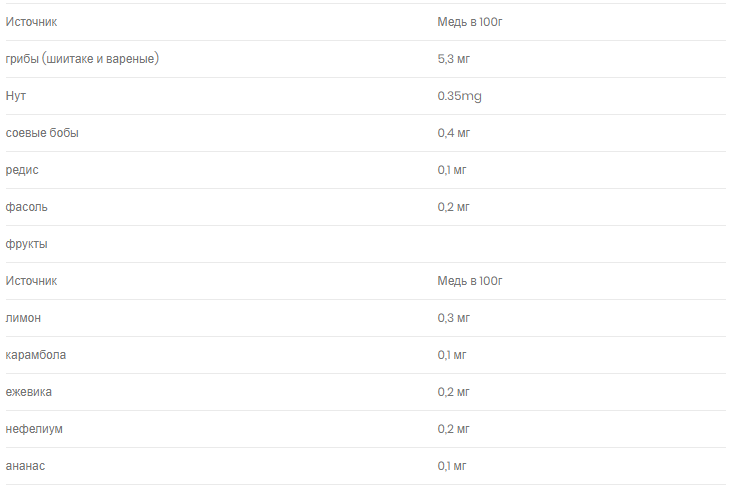Select the 'нефелиум' row text
Image resolution: width=731 pixels, height=490 pixels.
[34, 429]
